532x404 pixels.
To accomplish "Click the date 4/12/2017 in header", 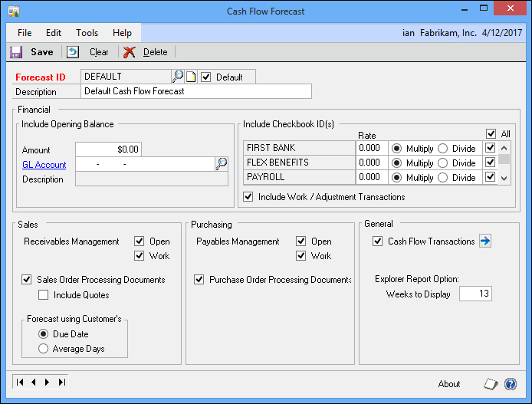I will point(502,33).
